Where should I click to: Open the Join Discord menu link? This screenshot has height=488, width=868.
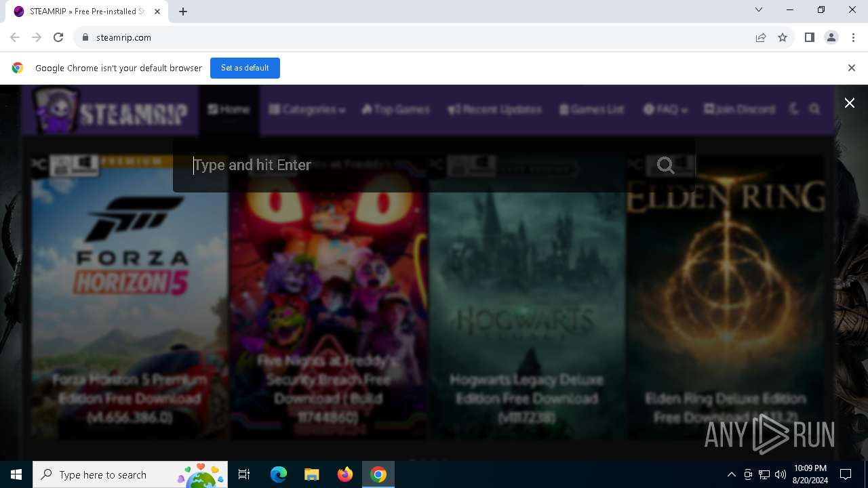tap(739, 109)
